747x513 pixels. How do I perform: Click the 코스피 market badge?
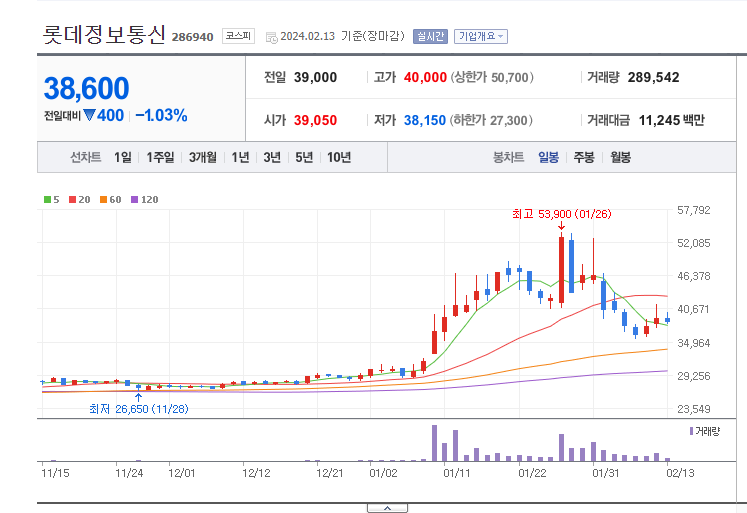(x=238, y=36)
